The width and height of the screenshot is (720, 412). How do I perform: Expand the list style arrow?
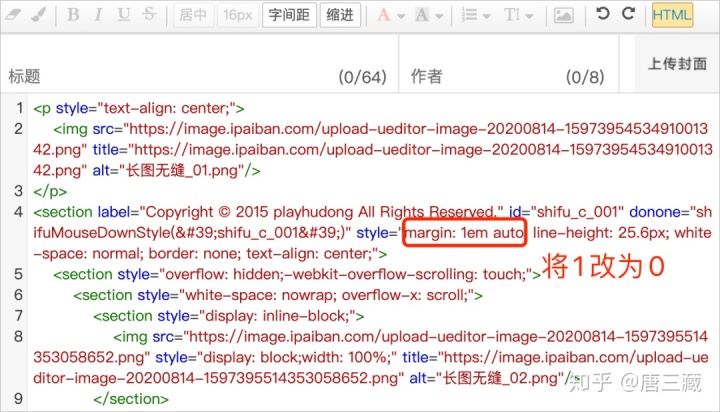point(486,17)
